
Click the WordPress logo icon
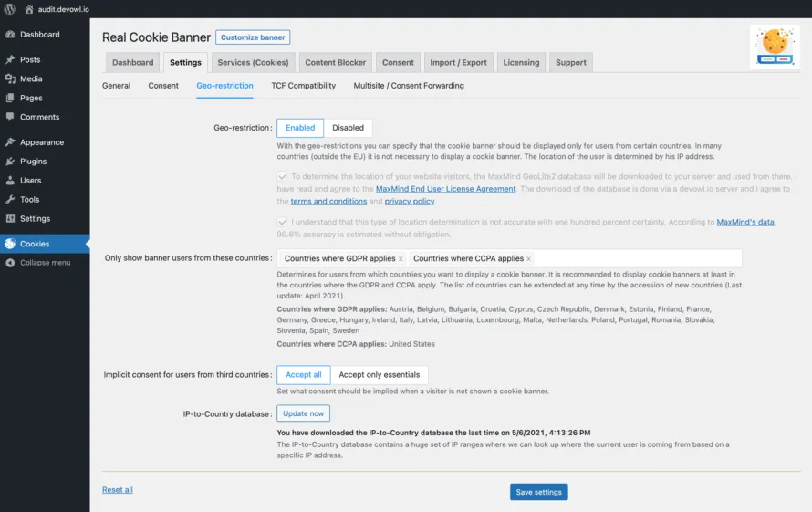[x=10, y=9]
